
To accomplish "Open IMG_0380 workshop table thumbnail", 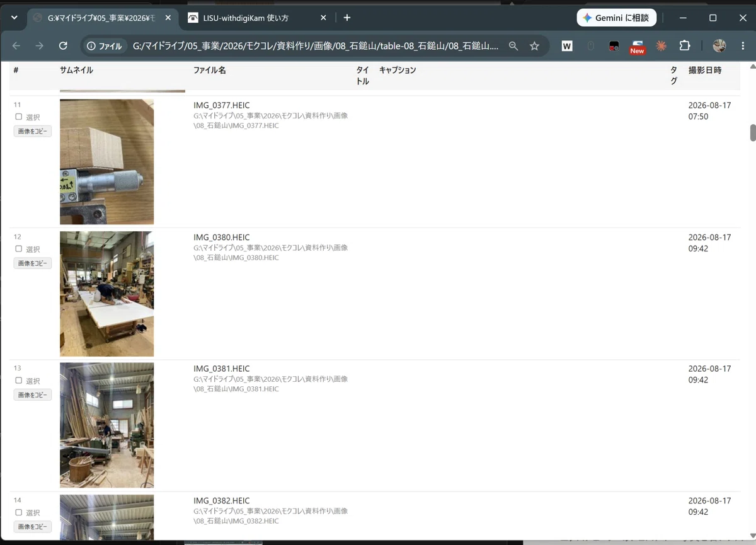I will (x=106, y=294).
